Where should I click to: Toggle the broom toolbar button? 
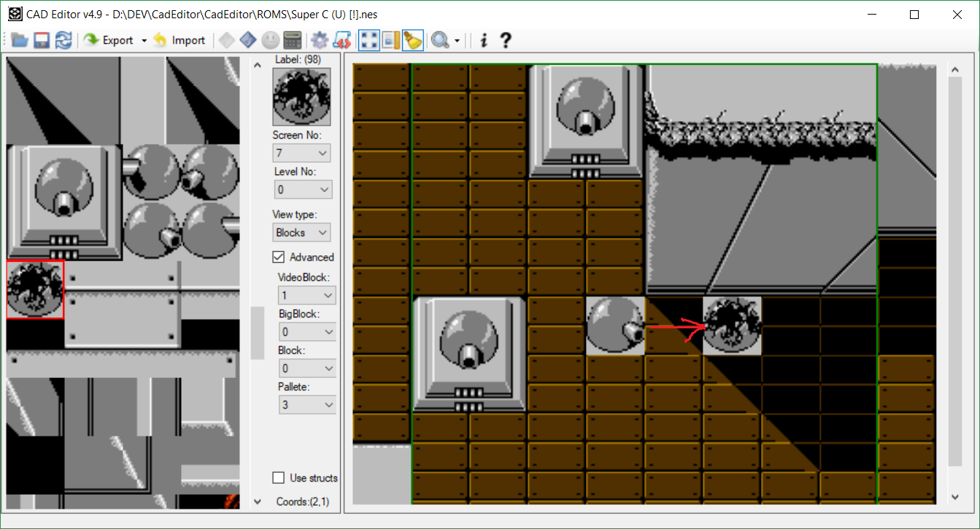[x=413, y=40]
